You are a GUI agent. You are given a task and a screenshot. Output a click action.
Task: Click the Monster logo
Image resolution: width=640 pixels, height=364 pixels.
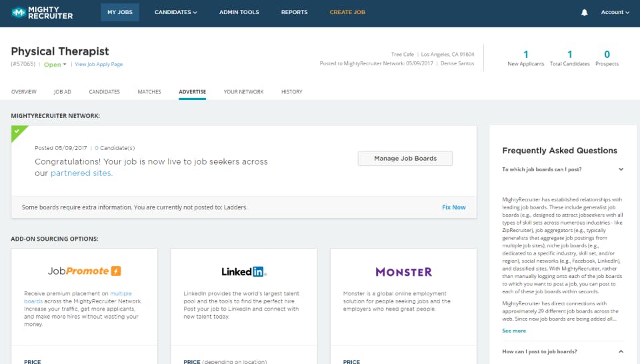coord(403,272)
